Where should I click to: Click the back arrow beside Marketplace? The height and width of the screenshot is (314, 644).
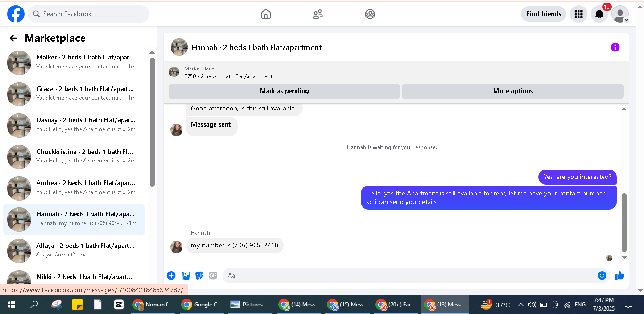14,38
